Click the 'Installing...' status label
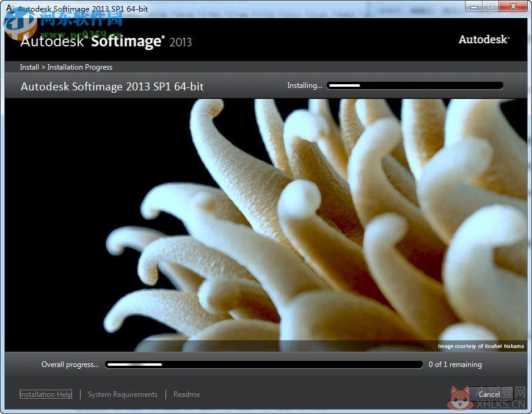Viewport: 532px width, 414px height. coord(305,85)
